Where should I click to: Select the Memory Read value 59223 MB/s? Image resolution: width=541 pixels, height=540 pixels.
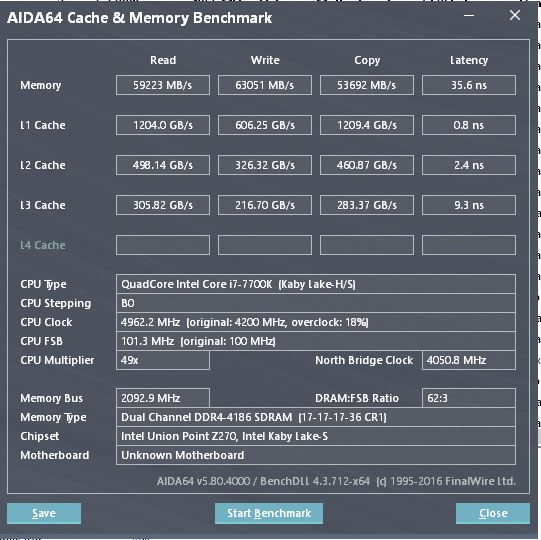pos(163,85)
